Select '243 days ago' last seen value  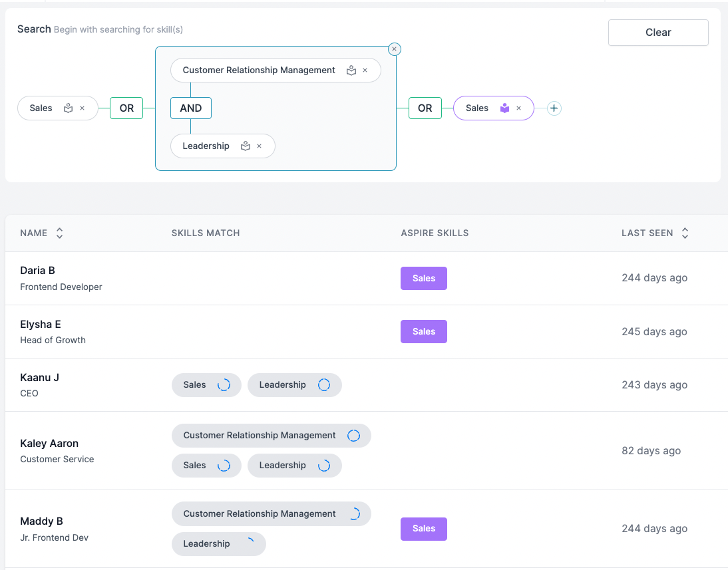tap(654, 385)
